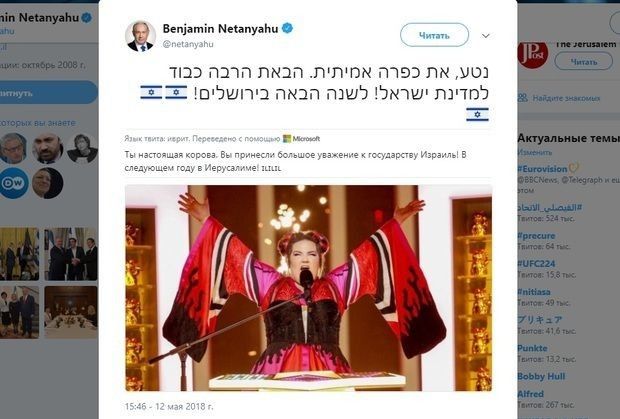Open the #precure trending hashtag

536,236
